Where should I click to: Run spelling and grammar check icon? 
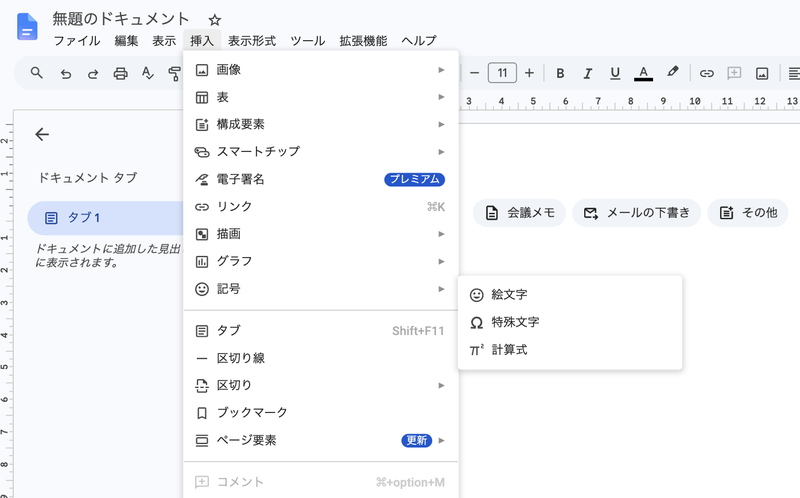(147, 73)
